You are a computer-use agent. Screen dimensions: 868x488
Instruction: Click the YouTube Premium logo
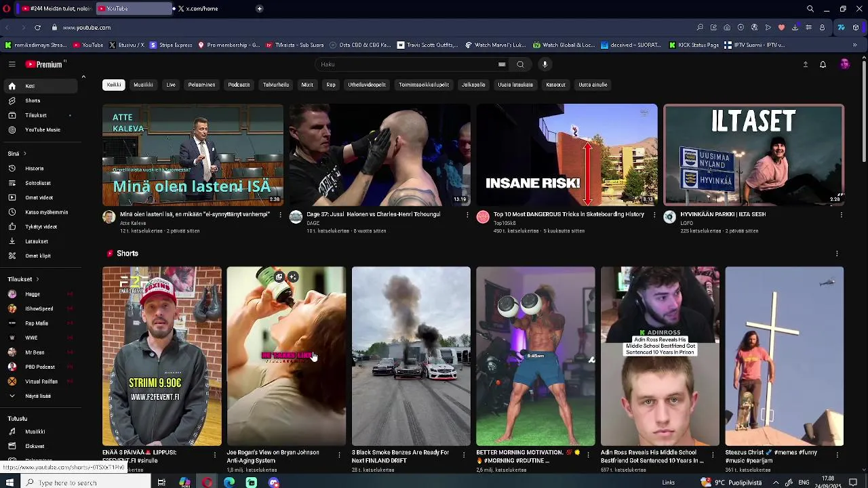click(x=45, y=64)
